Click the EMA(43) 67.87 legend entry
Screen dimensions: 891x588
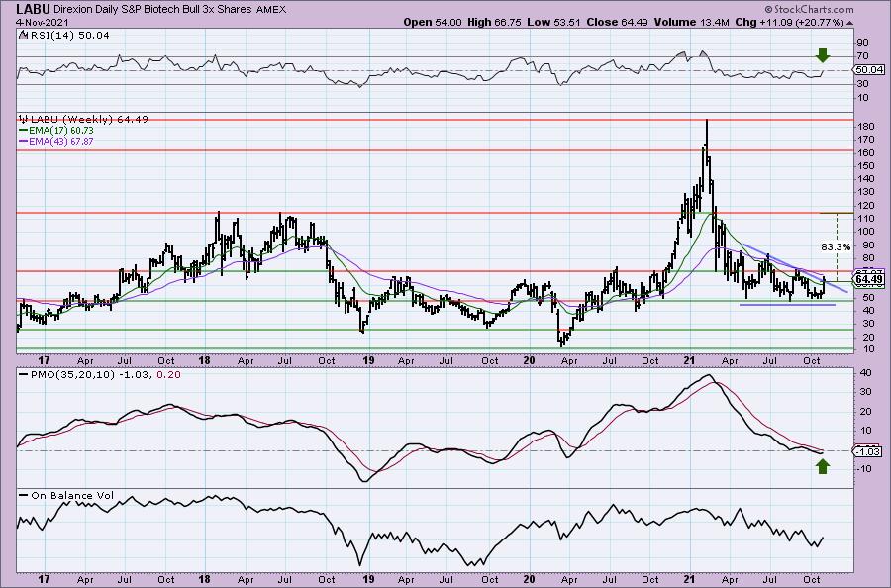click(61, 141)
